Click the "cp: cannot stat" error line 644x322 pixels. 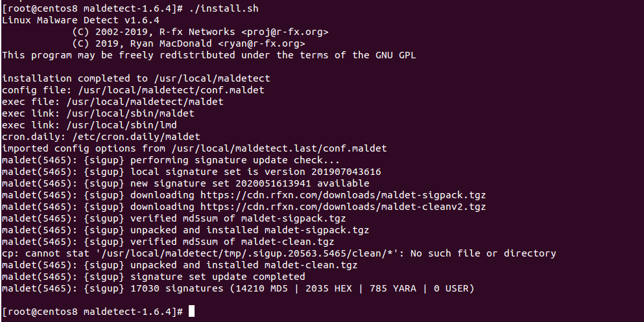(279, 253)
